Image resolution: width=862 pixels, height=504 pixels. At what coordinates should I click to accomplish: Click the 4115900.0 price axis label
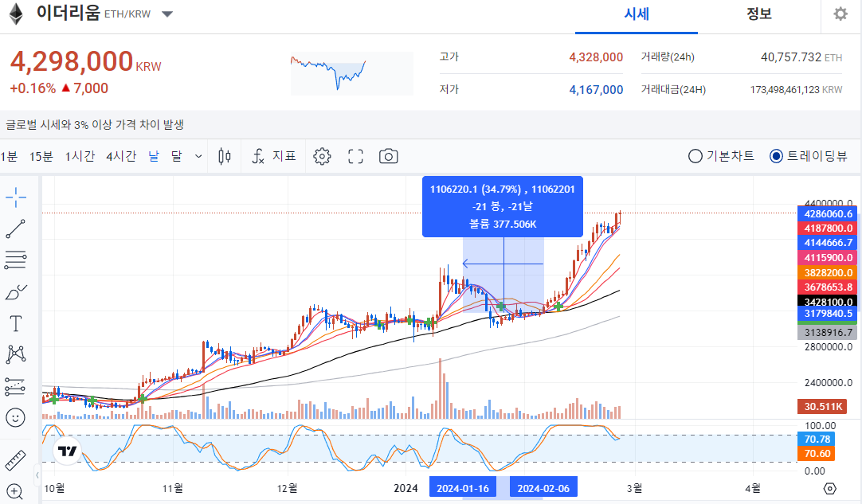click(x=828, y=257)
